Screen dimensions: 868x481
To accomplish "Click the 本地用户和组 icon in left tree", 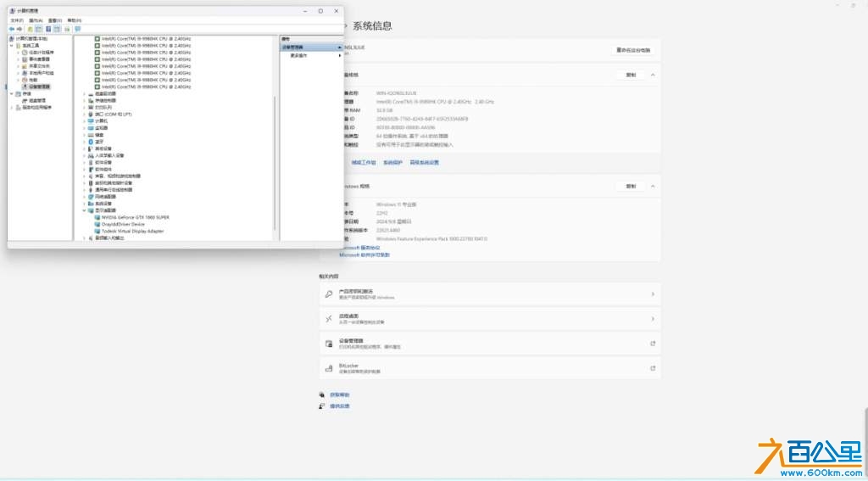I will [x=25, y=73].
